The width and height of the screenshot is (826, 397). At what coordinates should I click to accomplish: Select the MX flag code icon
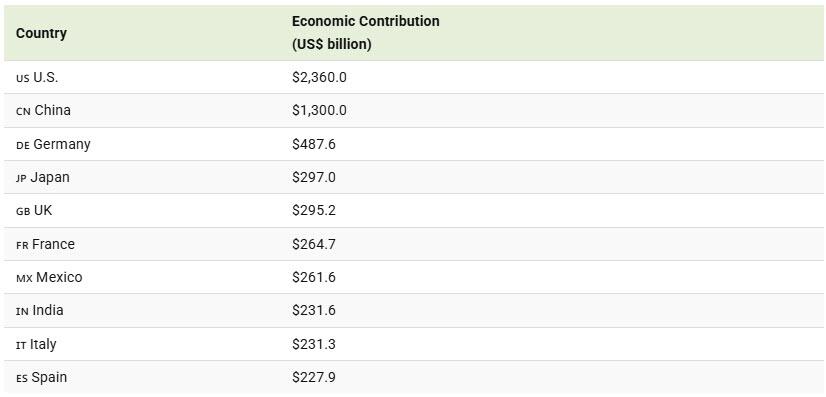[x=24, y=279]
